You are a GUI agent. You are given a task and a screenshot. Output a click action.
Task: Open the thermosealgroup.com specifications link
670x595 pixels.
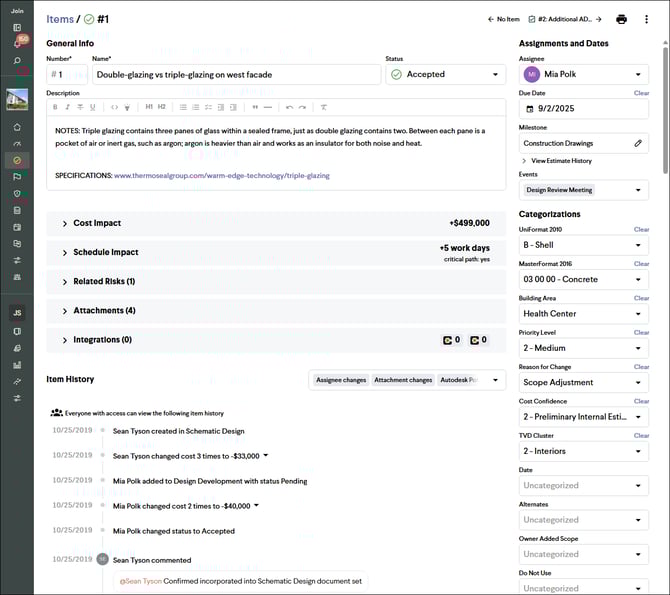(x=221, y=175)
